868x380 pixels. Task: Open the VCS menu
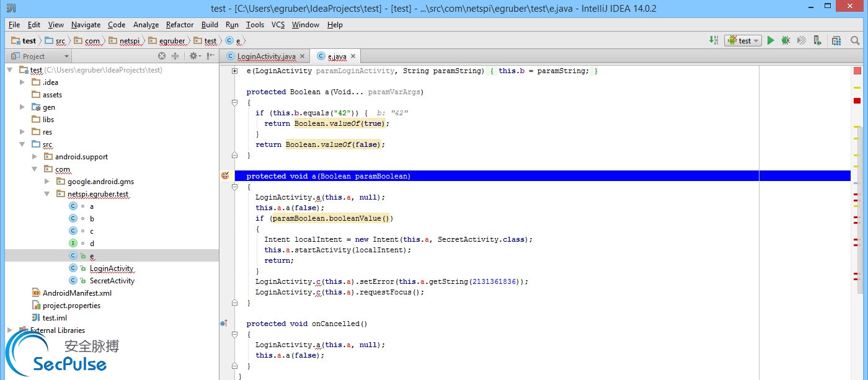pyautogui.click(x=278, y=25)
